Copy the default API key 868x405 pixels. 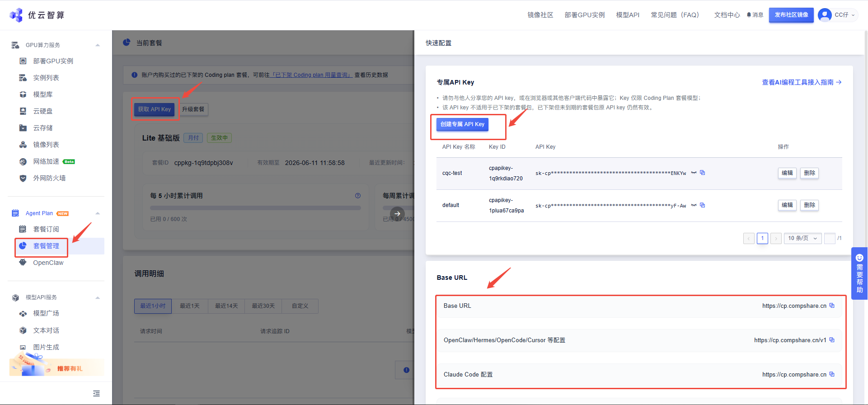tap(703, 205)
